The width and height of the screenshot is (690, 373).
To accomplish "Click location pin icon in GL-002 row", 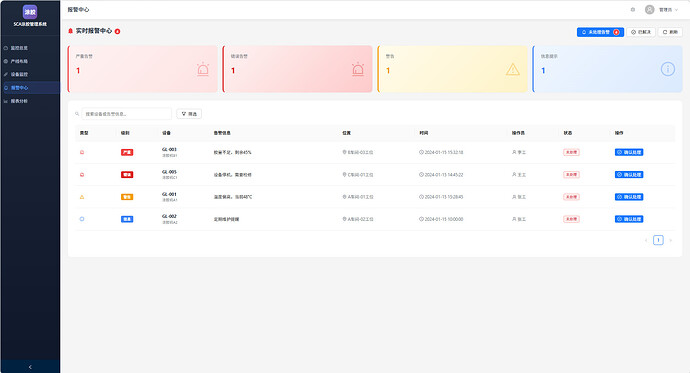I will (x=345, y=219).
